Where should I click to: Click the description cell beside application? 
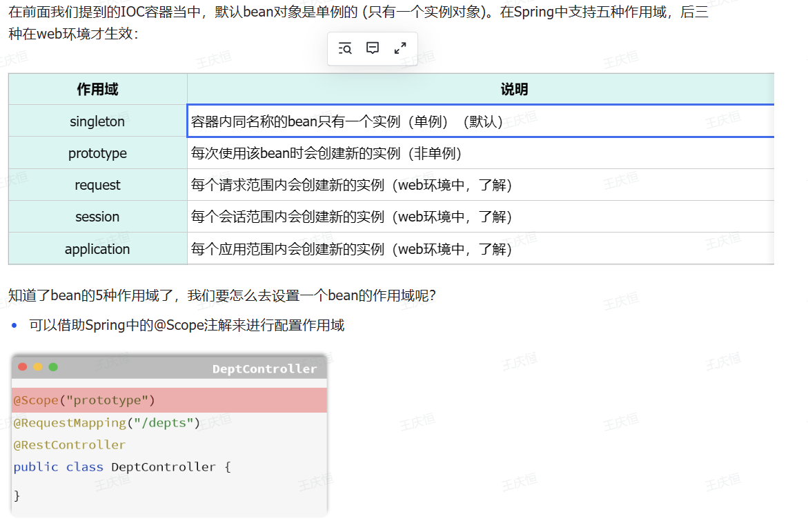coord(480,249)
